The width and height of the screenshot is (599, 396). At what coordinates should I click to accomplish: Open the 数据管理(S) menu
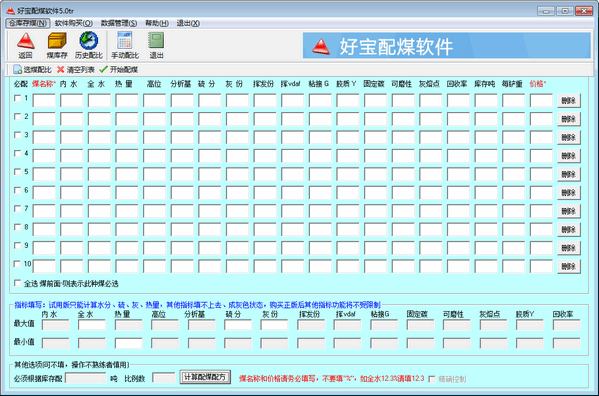tap(119, 23)
